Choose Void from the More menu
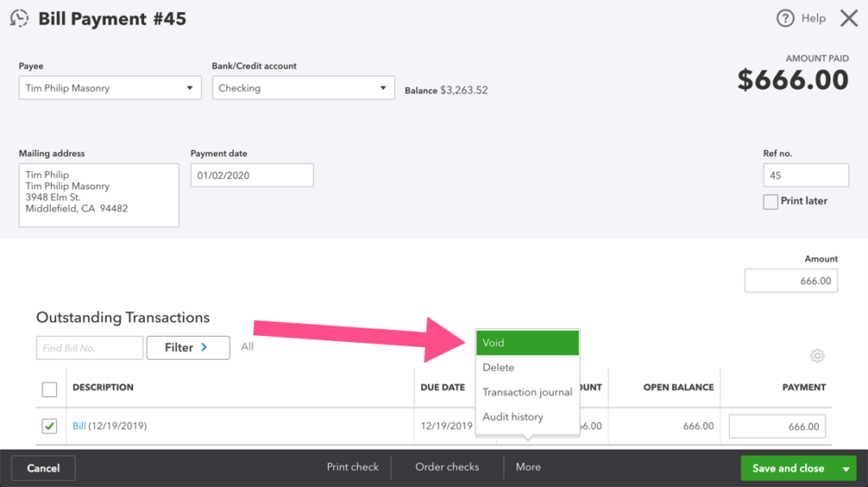Screen dimensions: 868x487 point(527,343)
